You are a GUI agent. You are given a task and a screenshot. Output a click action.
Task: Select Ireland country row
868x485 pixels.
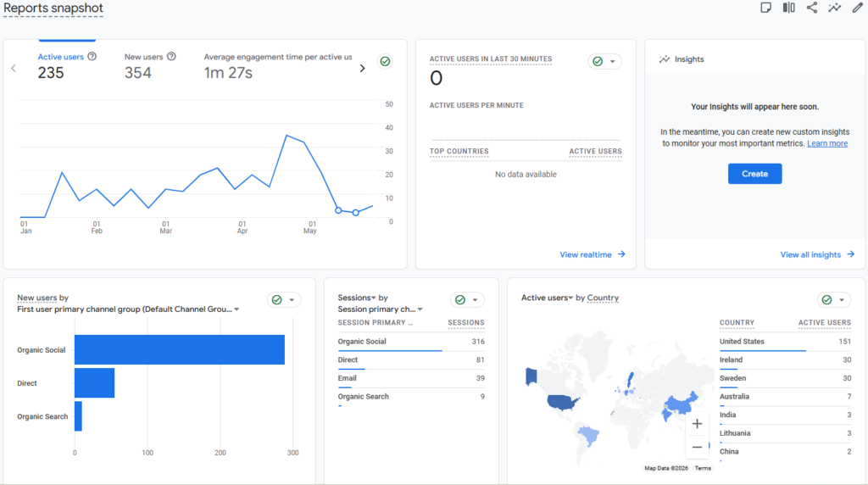click(785, 360)
